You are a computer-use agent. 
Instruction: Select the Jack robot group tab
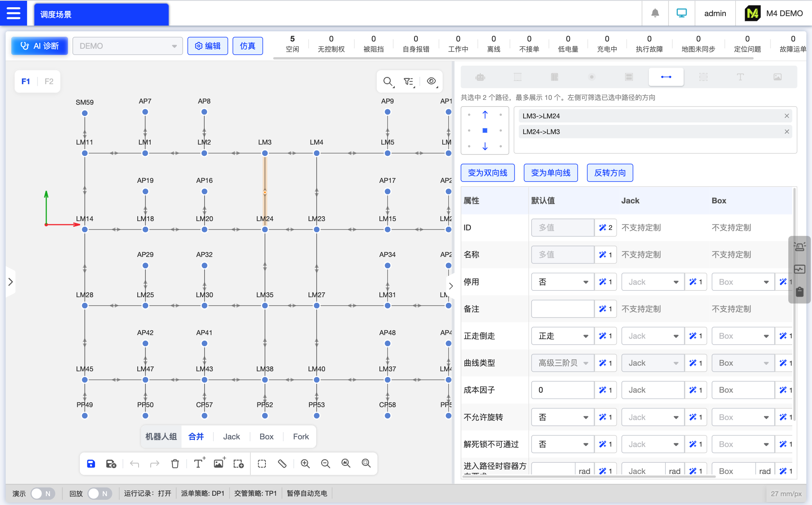(x=231, y=437)
